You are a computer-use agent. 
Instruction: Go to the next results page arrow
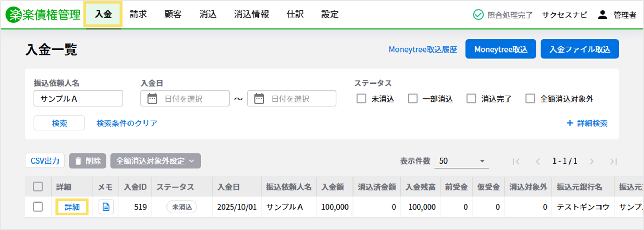592,161
